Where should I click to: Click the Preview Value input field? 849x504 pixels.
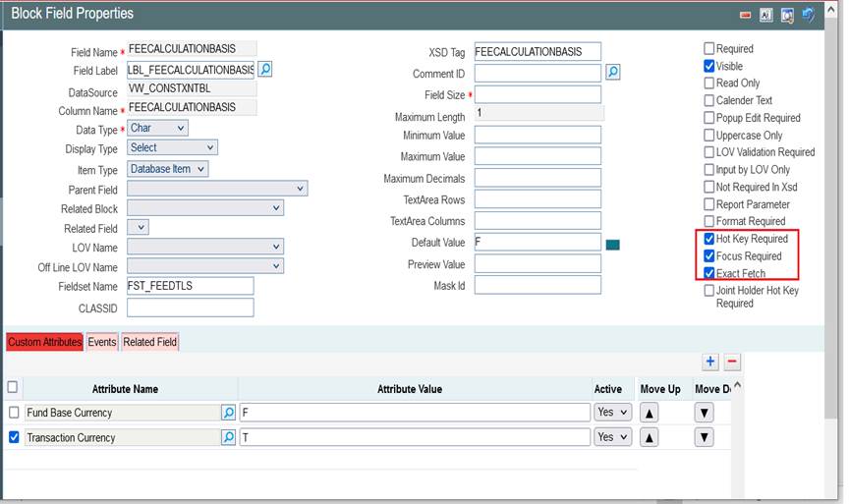[x=538, y=263]
